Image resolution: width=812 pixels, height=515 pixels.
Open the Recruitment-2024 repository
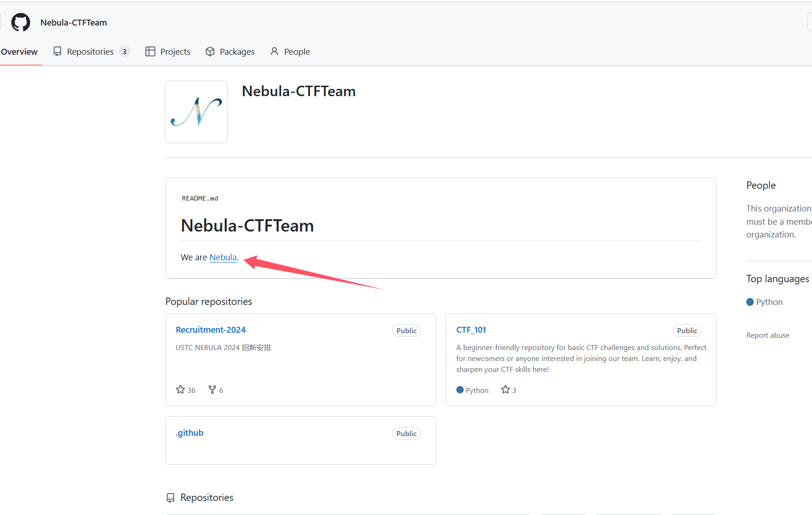click(x=211, y=330)
